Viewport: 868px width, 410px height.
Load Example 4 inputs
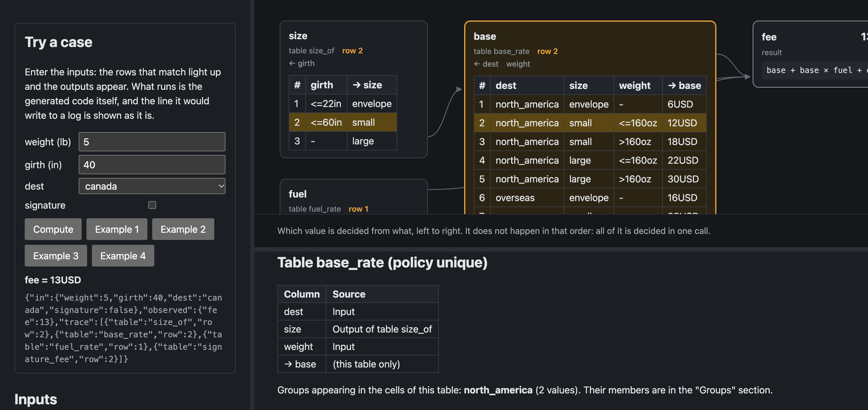click(123, 256)
